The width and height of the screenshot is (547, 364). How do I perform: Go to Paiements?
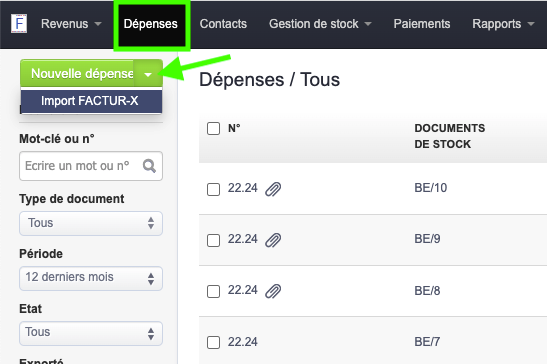[x=422, y=24]
